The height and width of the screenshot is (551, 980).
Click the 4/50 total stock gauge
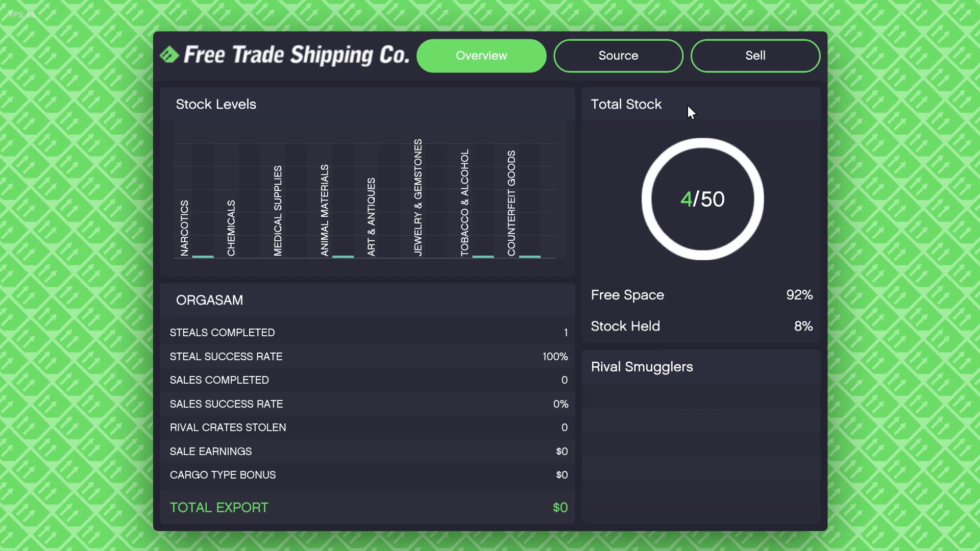pyautogui.click(x=702, y=199)
